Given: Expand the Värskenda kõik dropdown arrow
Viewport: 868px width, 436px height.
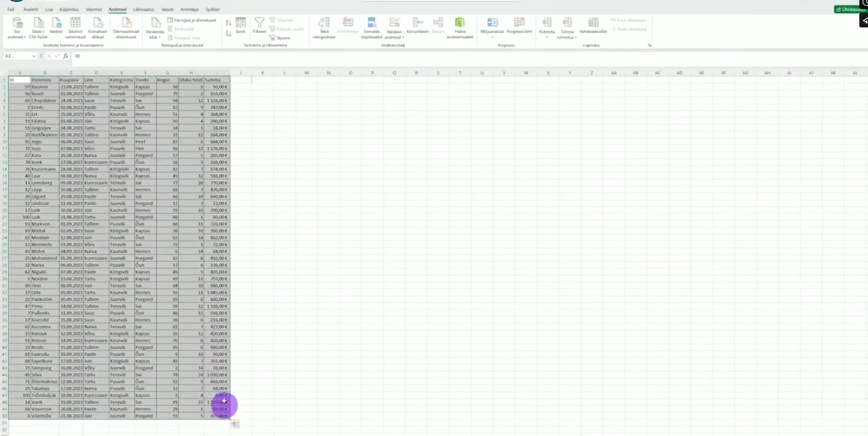Looking at the screenshot, I should (x=160, y=37).
